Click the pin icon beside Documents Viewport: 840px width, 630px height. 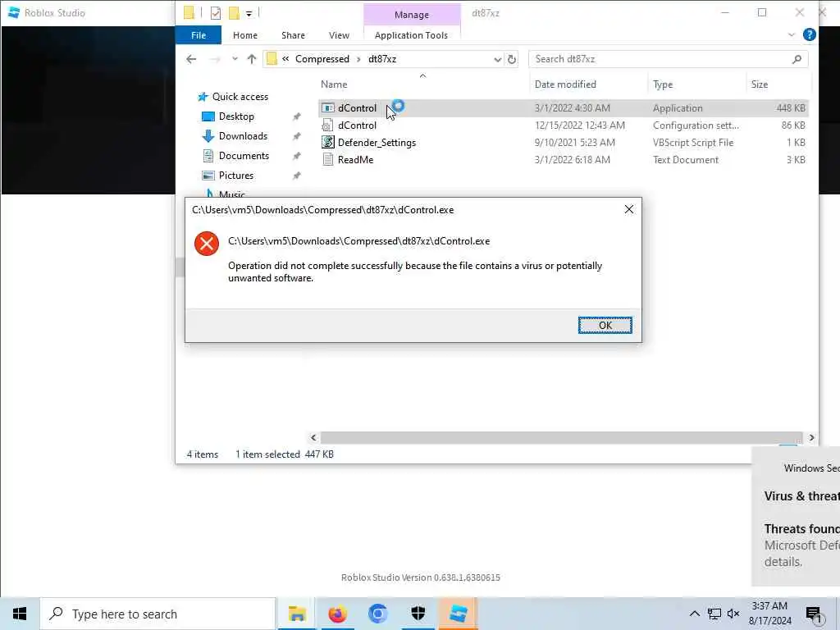(x=296, y=156)
